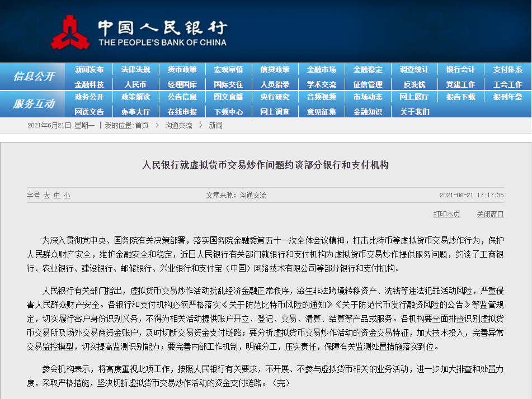
Task: Select 音频视频 navigation entry
Action: [321, 97]
